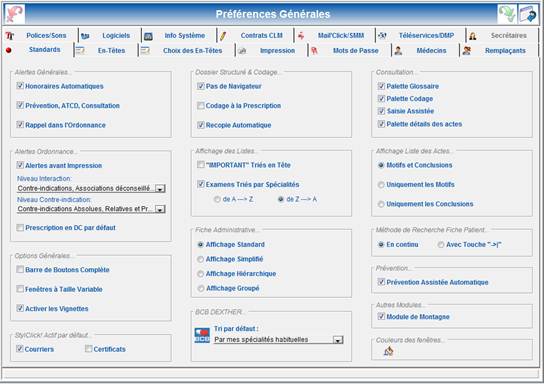Check Prescription en DC par défaut
This screenshot has width=544, height=384.
(20, 228)
